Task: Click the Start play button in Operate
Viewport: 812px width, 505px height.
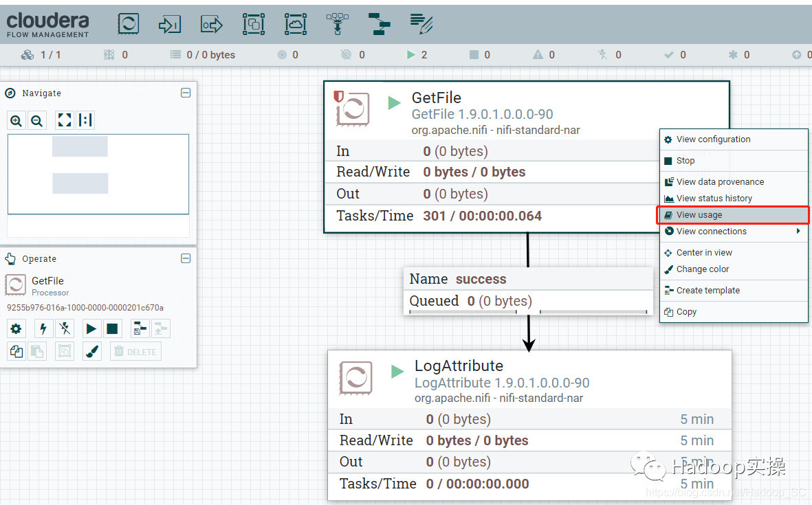Action: [91, 328]
